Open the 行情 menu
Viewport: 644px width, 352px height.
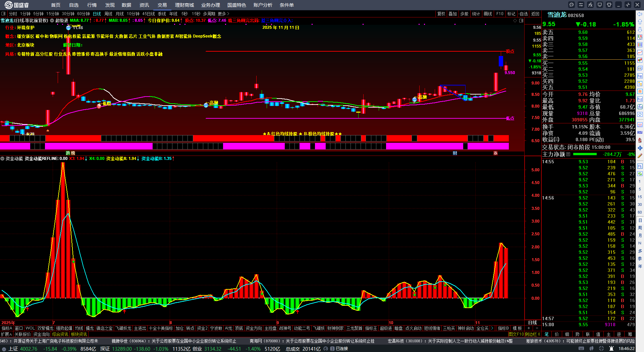[x=92, y=5]
